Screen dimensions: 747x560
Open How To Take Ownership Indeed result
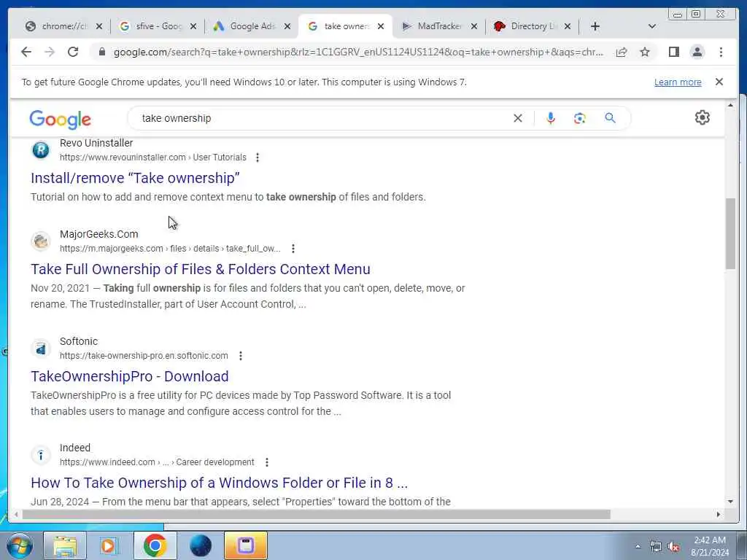click(219, 483)
